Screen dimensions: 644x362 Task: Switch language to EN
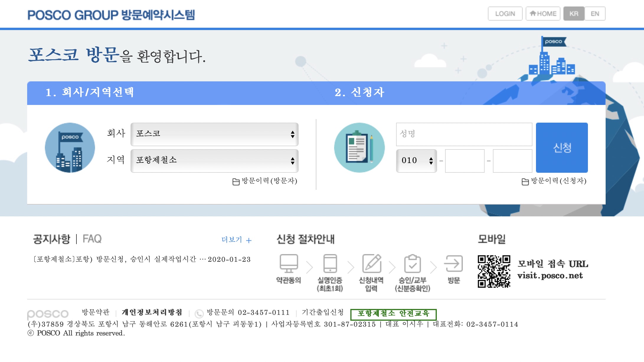click(595, 14)
